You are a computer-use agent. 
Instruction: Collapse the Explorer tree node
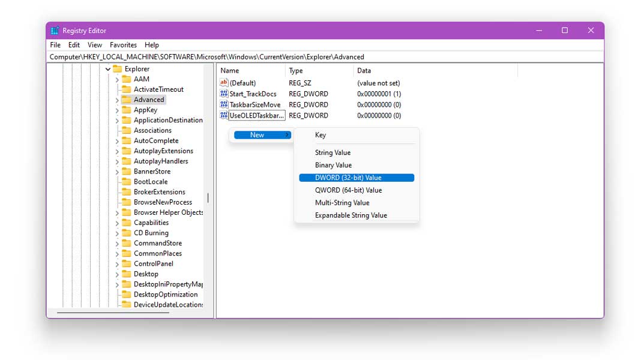tap(109, 68)
